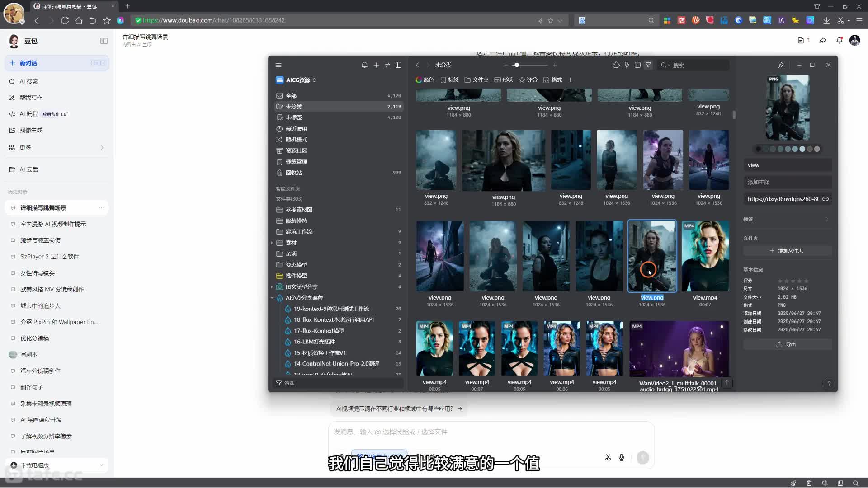Pin the Eagle window with the pin icon
The image size is (868, 488).
781,65
